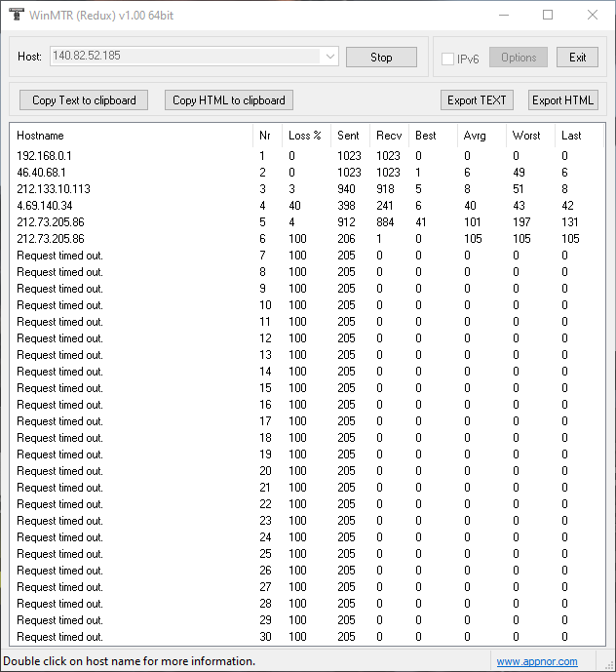
Task: Minimize the WinMTR window
Action: (x=504, y=15)
